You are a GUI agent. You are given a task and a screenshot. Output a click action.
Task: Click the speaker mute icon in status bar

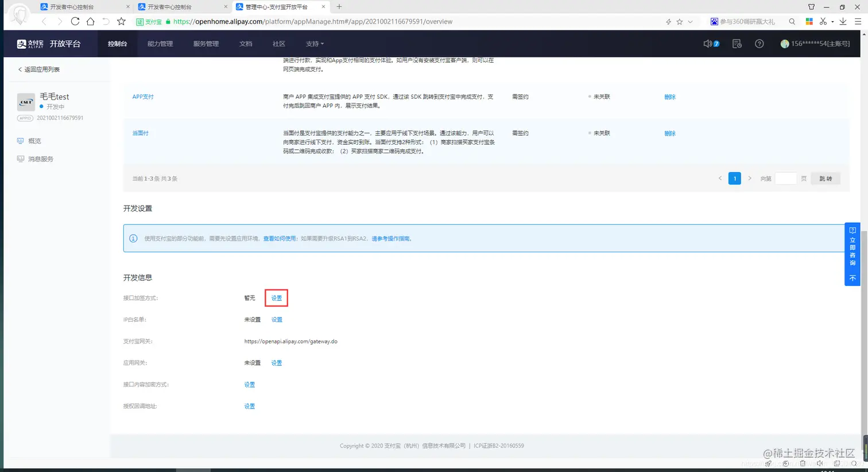tap(820, 463)
